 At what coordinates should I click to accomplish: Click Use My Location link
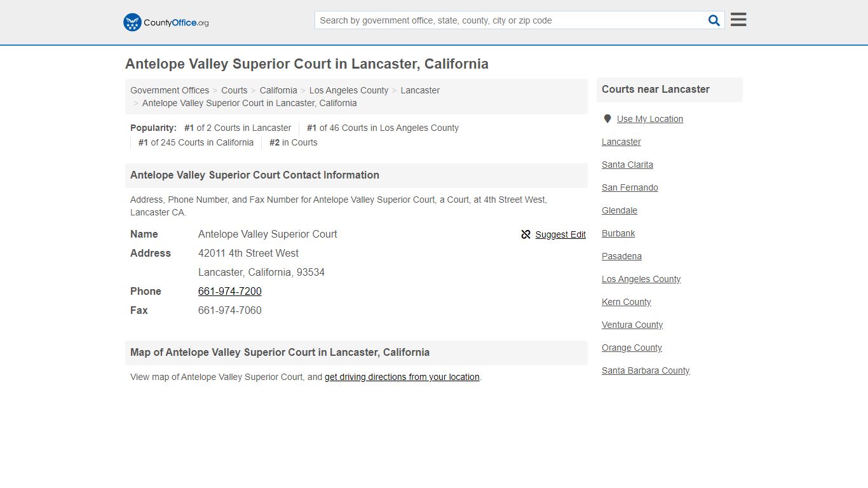pos(650,119)
